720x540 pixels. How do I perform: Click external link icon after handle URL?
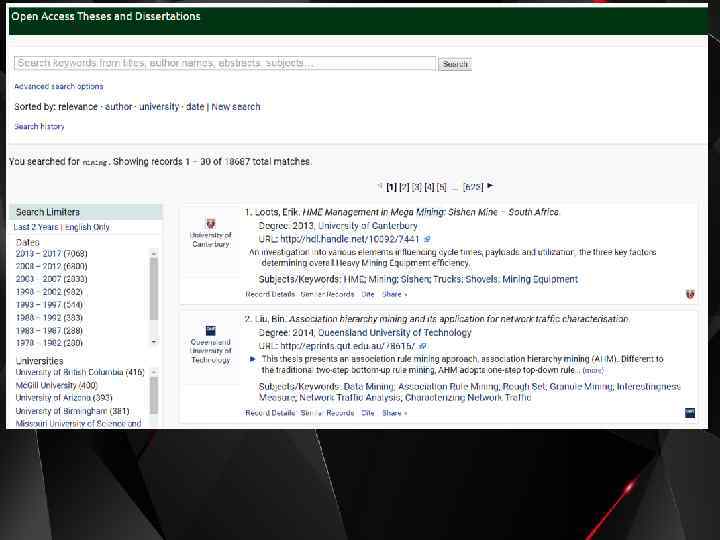click(x=427, y=239)
